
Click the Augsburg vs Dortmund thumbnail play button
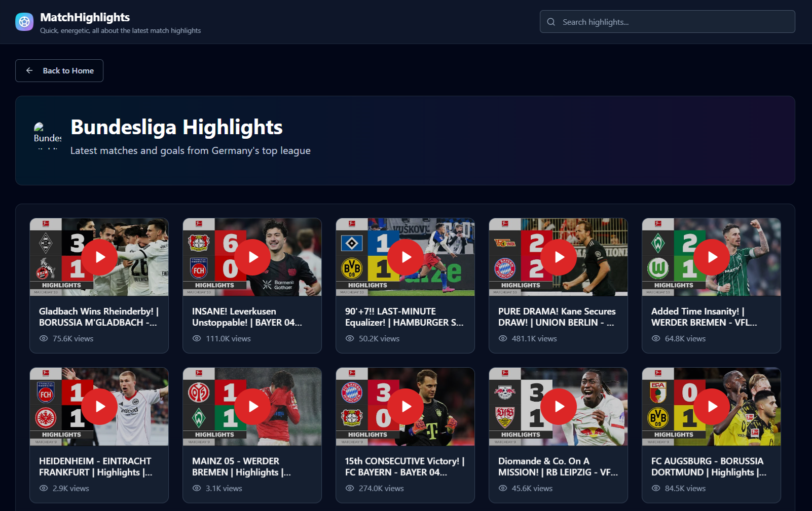[712, 407]
